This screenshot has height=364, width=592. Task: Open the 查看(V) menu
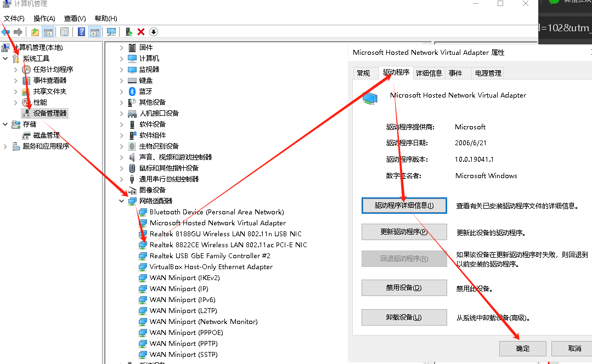point(75,19)
